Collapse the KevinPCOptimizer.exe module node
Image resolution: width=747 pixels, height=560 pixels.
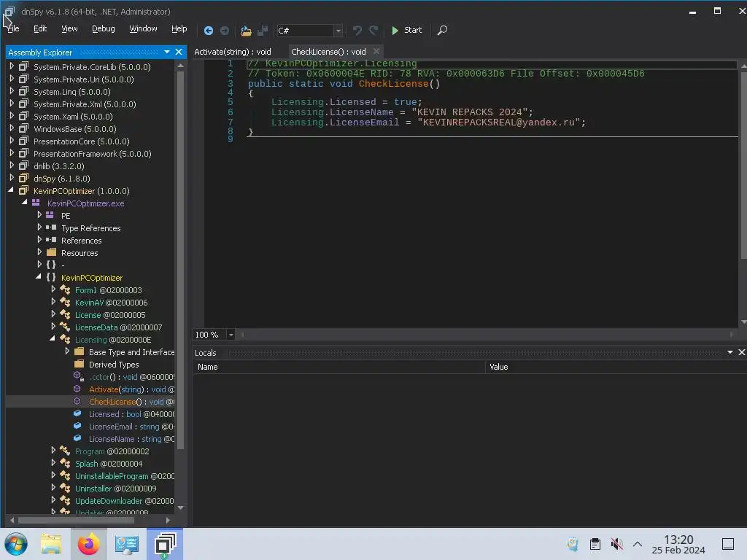point(25,203)
